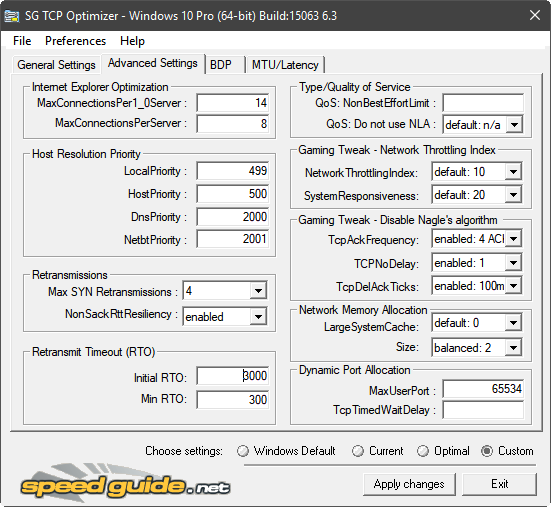Click the Apply changes button

coord(409,484)
